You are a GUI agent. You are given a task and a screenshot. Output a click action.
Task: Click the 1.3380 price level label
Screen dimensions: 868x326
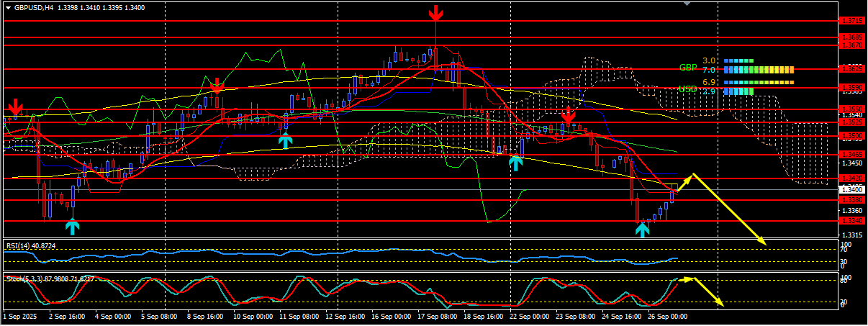pos(852,199)
